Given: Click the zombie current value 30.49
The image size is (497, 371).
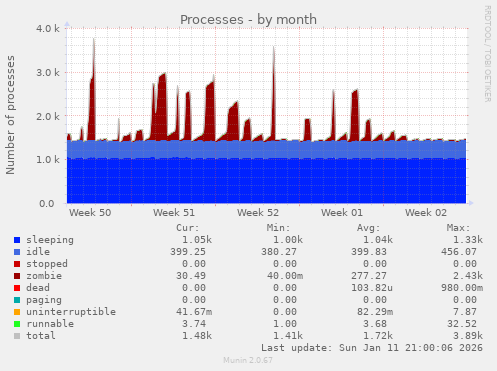Looking at the screenshot, I should [191, 276].
